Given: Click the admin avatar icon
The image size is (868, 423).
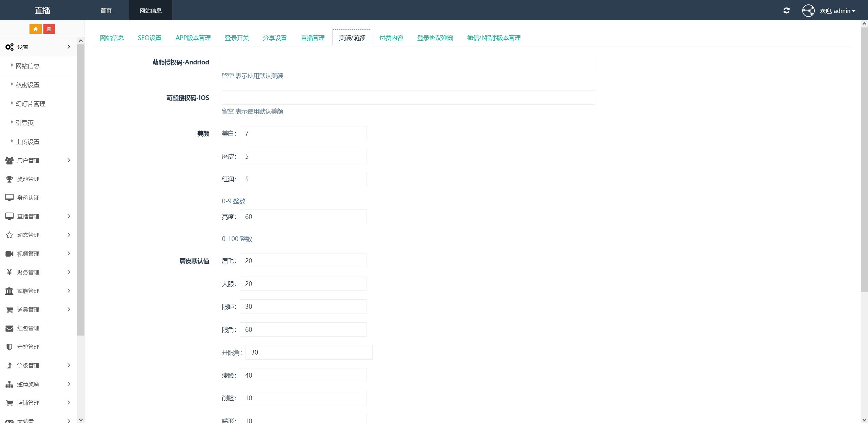Looking at the screenshot, I should click(808, 11).
